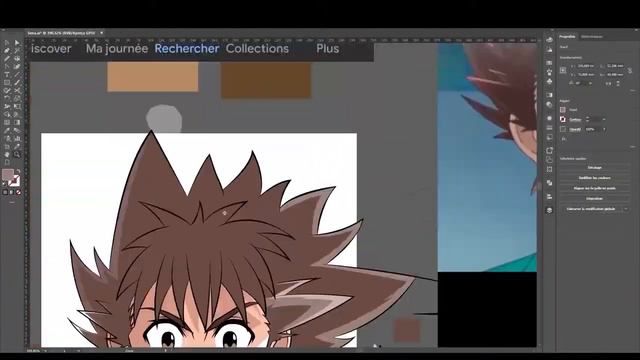640x360 pixels.
Task: Select the Mesh tool
Action: [x=7, y=122]
